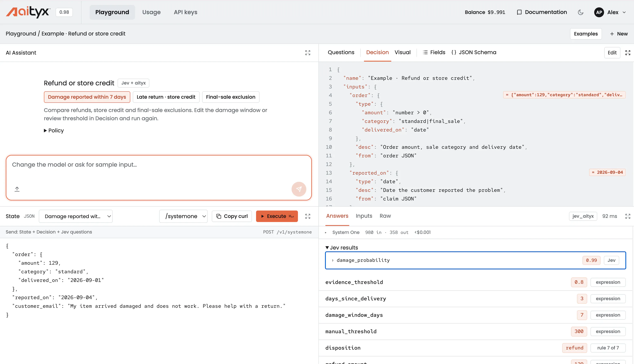Expand the Answers panel fullscreen
The image size is (634, 364).
[627, 216]
